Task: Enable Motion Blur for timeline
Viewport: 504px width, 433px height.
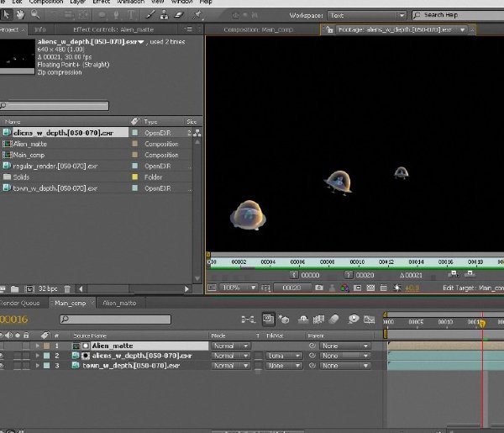Action: [x=334, y=319]
